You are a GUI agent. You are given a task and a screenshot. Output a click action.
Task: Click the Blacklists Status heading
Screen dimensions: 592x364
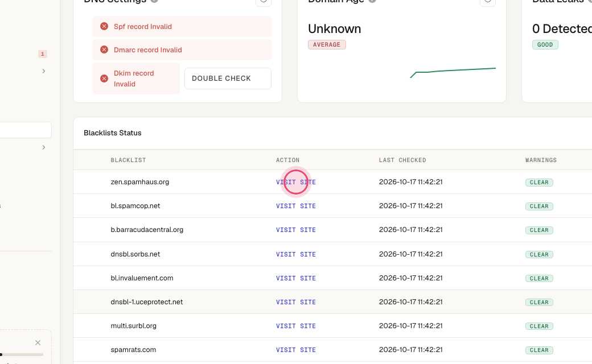[x=113, y=133]
